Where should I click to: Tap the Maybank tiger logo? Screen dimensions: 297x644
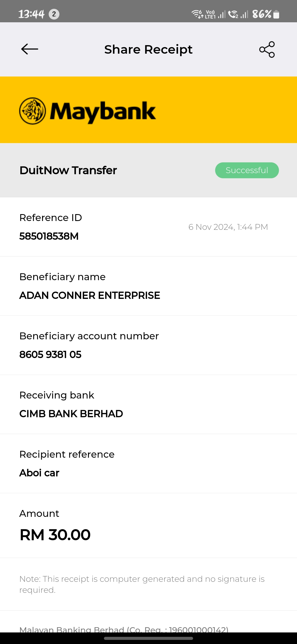(x=32, y=111)
